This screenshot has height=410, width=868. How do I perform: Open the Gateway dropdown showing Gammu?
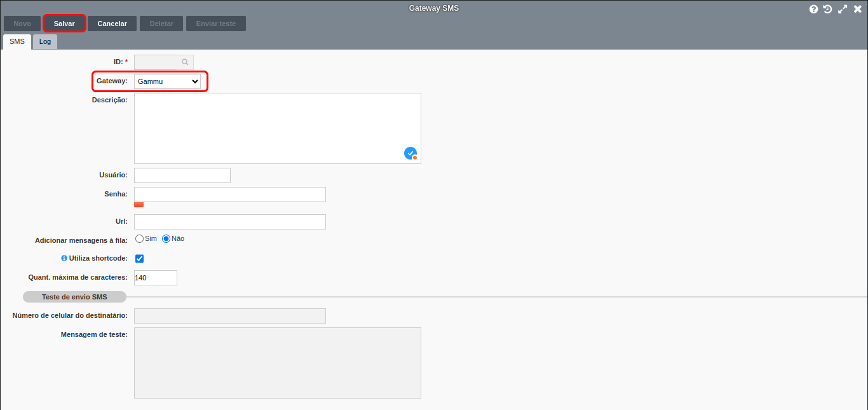[x=168, y=81]
